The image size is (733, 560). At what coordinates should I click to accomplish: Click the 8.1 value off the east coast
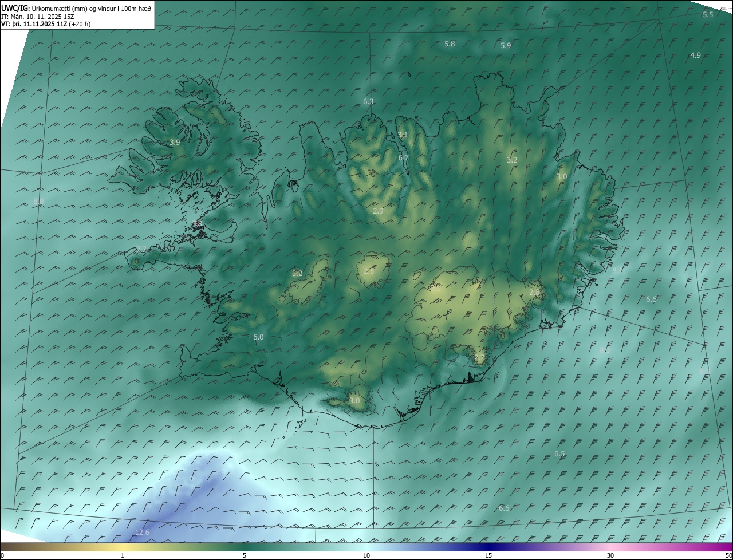tap(617, 270)
